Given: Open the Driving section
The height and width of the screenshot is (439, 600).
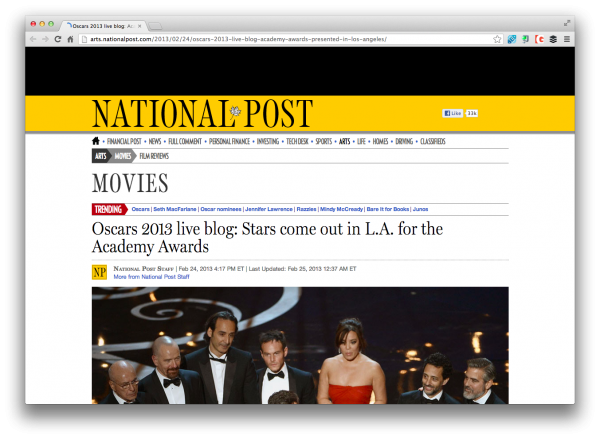Looking at the screenshot, I should click(x=404, y=141).
